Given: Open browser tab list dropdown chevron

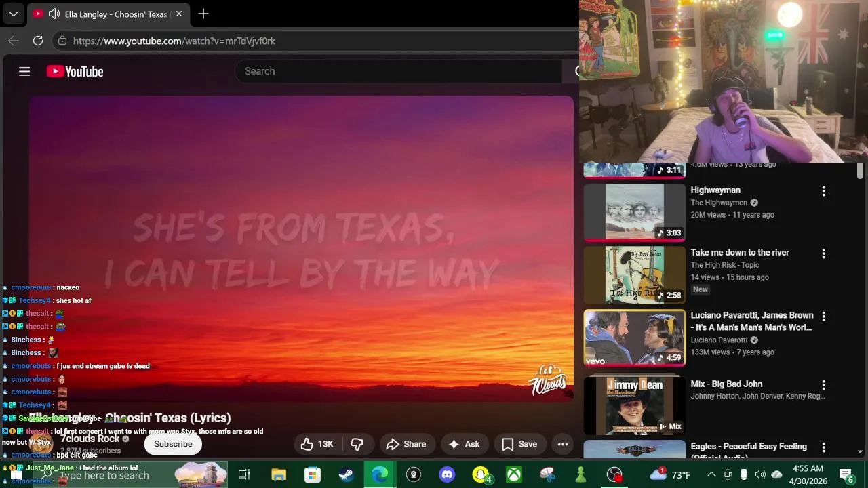Looking at the screenshot, I should [13, 14].
